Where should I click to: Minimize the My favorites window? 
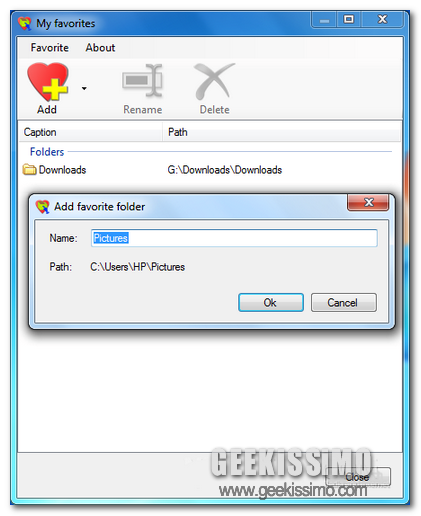click(x=324, y=20)
